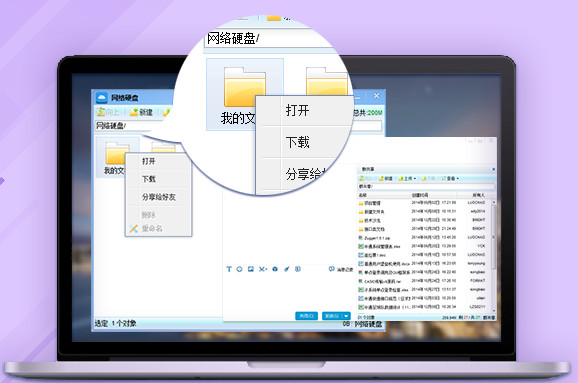Click the file list scrollbar thumb

click(x=493, y=236)
